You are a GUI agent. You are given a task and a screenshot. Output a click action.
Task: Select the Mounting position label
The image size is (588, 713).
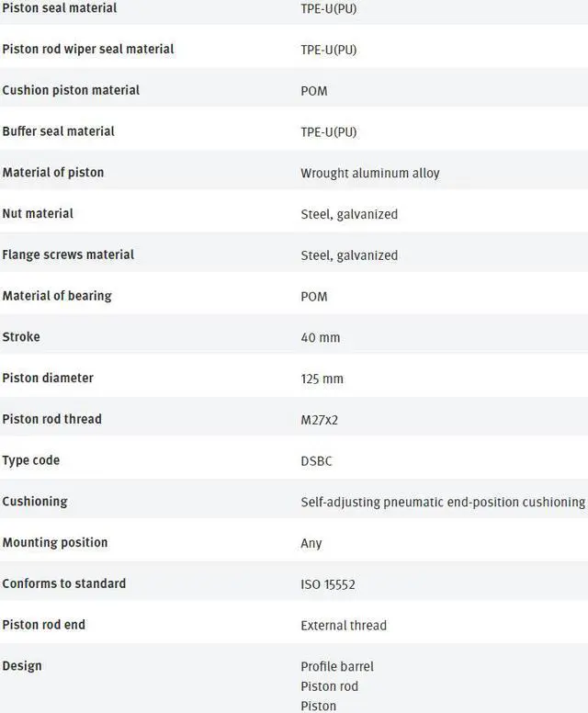[x=55, y=542]
